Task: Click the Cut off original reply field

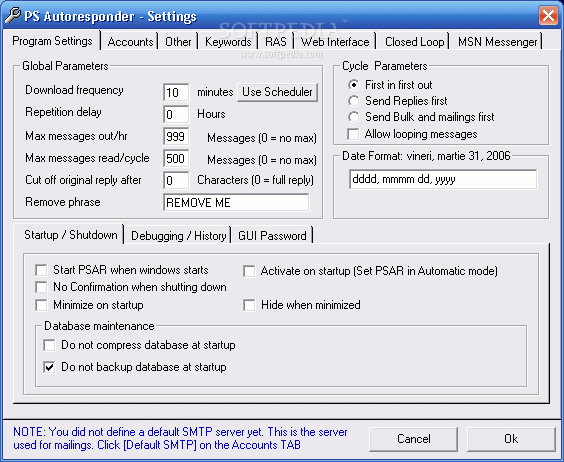Action: coord(176,180)
